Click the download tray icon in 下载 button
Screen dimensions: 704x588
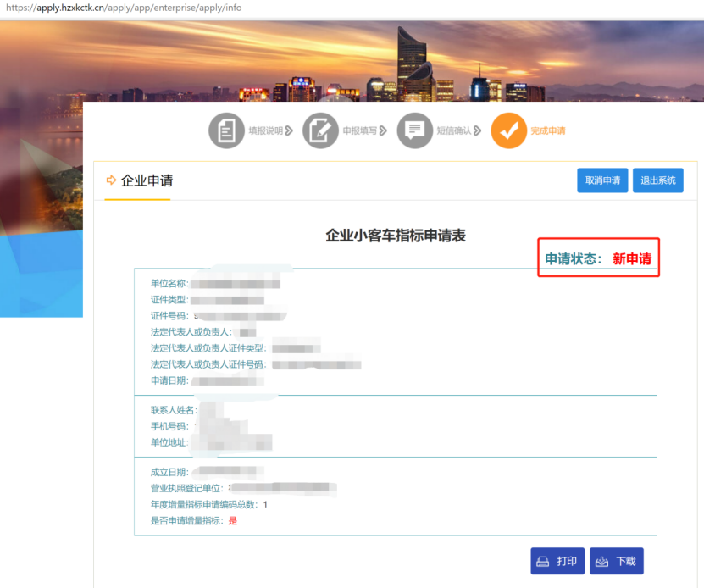pyautogui.click(x=601, y=562)
